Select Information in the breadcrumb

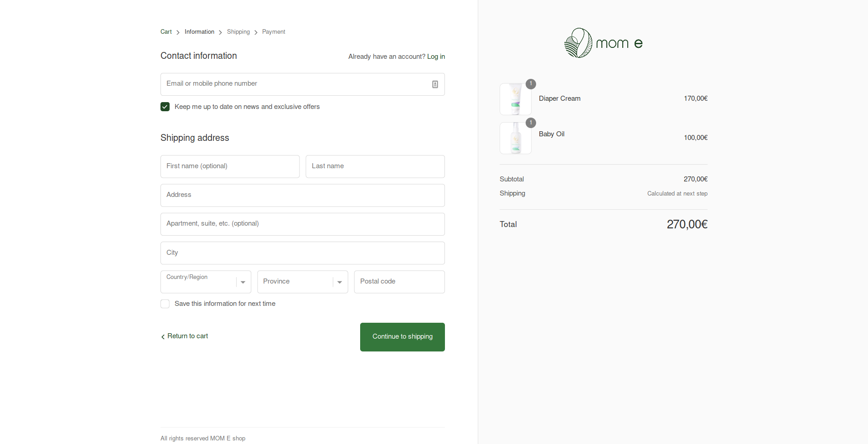click(199, 32)
